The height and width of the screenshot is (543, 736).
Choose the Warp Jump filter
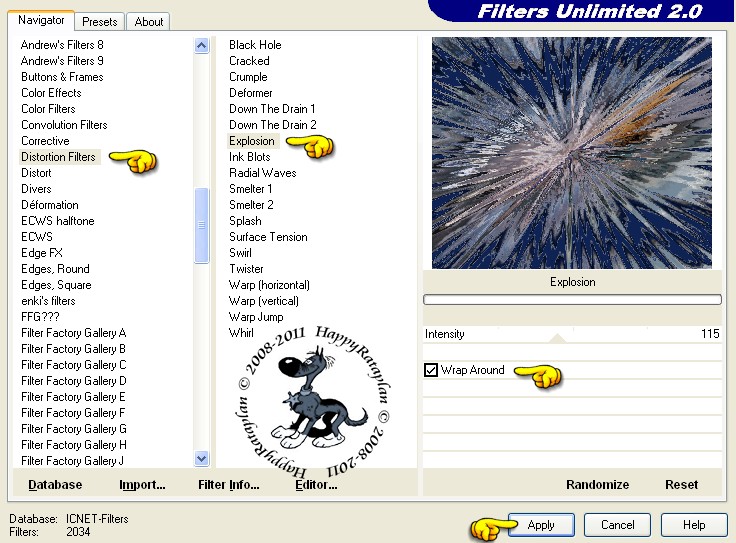coord(256,317)
